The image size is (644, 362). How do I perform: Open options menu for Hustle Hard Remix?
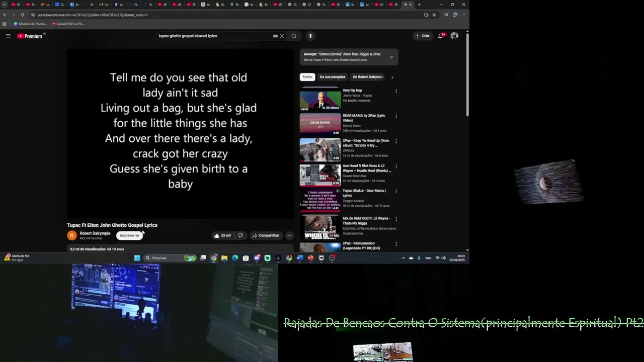(396, 166)
